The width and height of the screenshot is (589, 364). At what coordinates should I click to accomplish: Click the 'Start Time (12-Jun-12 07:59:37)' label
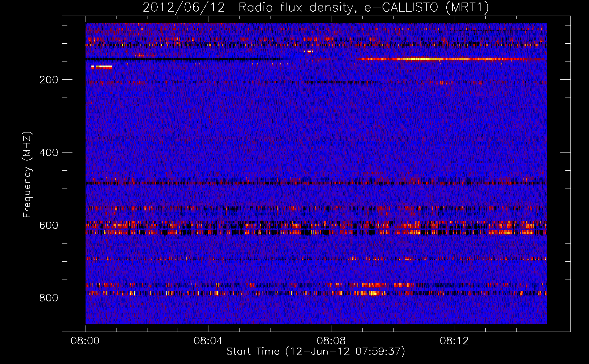(316, 352)
